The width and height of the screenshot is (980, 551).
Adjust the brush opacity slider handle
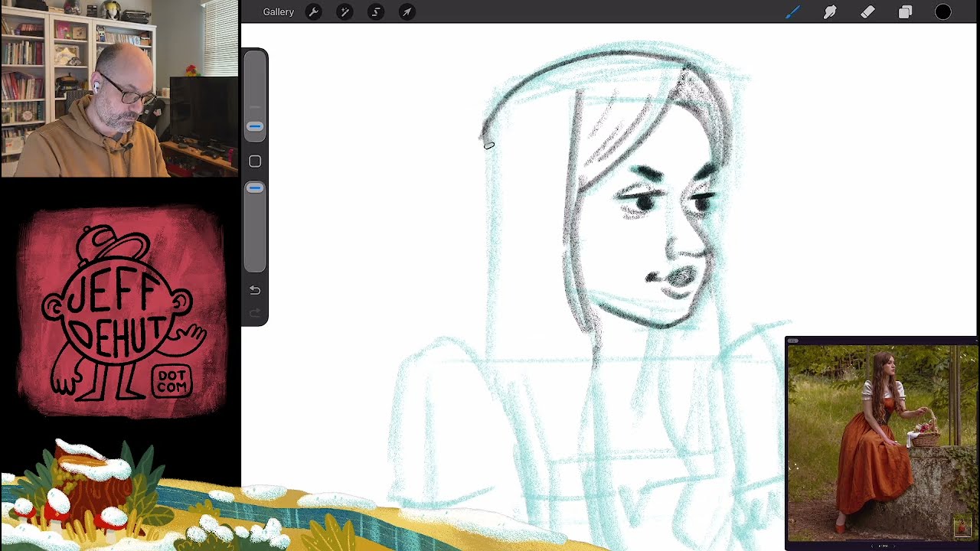pos(255,187)
